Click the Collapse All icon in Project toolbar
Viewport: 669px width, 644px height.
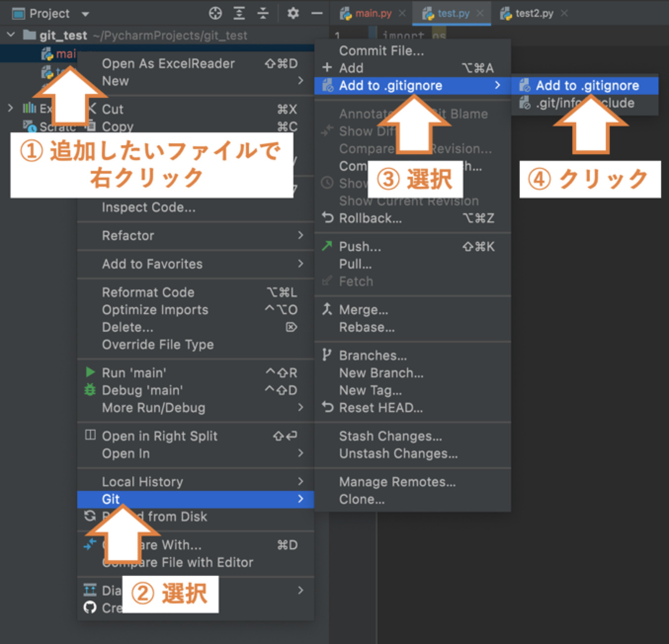coord(264,13)
